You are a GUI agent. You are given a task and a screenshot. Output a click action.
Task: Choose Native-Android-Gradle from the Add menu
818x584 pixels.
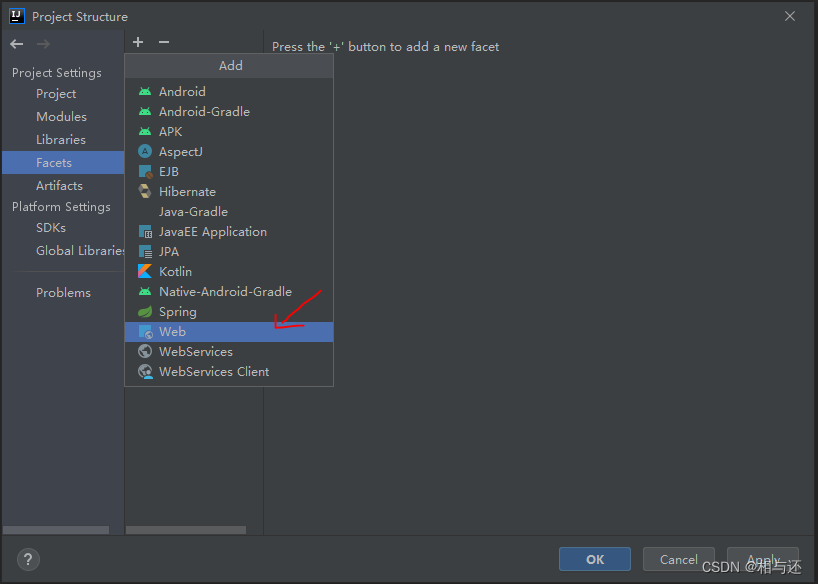click(x=229, y=292)
